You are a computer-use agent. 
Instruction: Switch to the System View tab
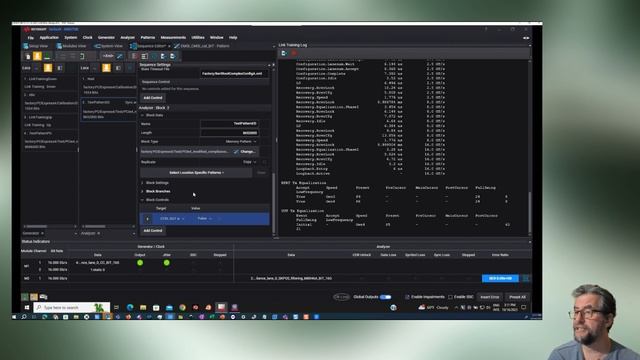click(109, 46)
